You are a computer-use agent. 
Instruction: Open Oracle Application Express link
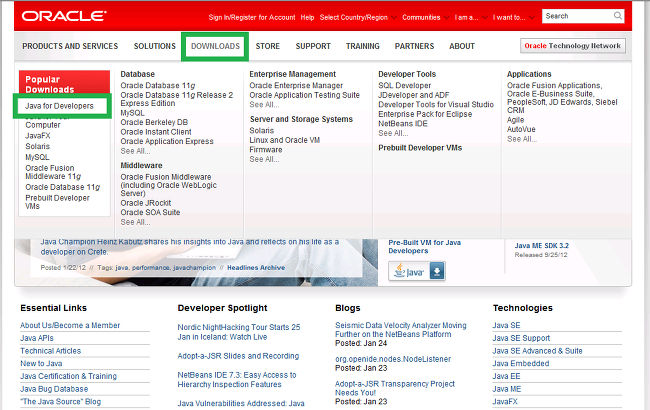pyautogui.click(x=167, y=141)
